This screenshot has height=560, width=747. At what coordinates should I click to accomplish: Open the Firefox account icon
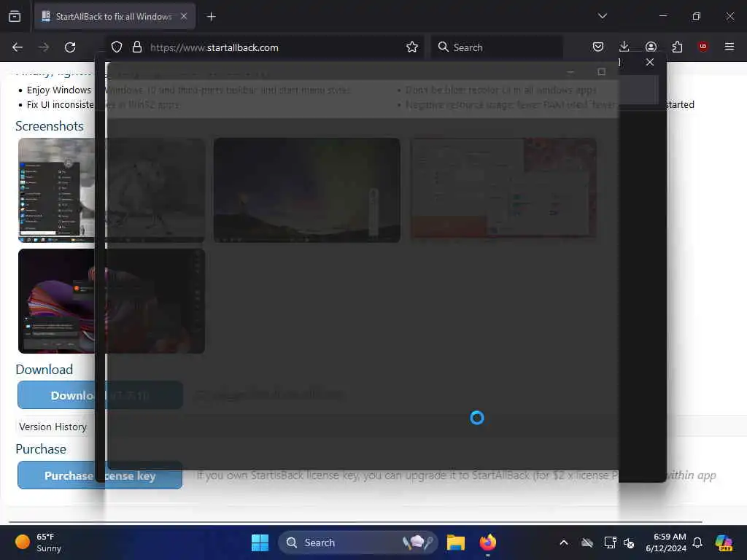coord(651,47)
